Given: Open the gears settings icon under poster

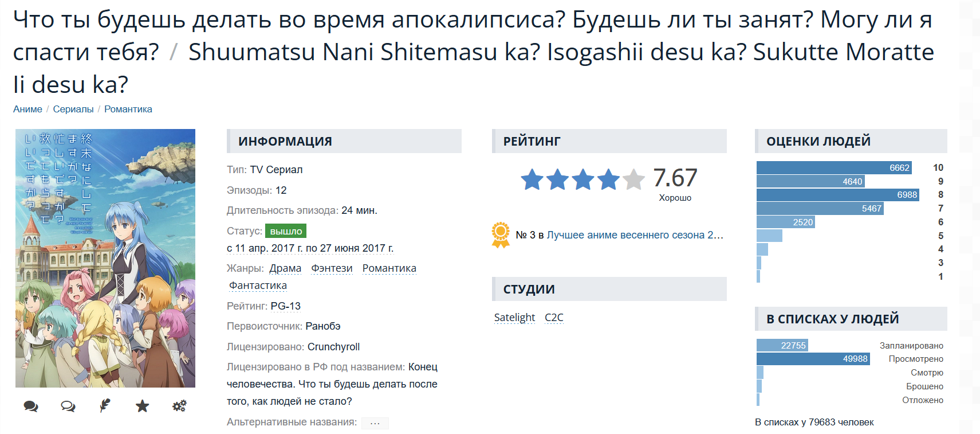Looking at the screenshot, I should point(179,406).
